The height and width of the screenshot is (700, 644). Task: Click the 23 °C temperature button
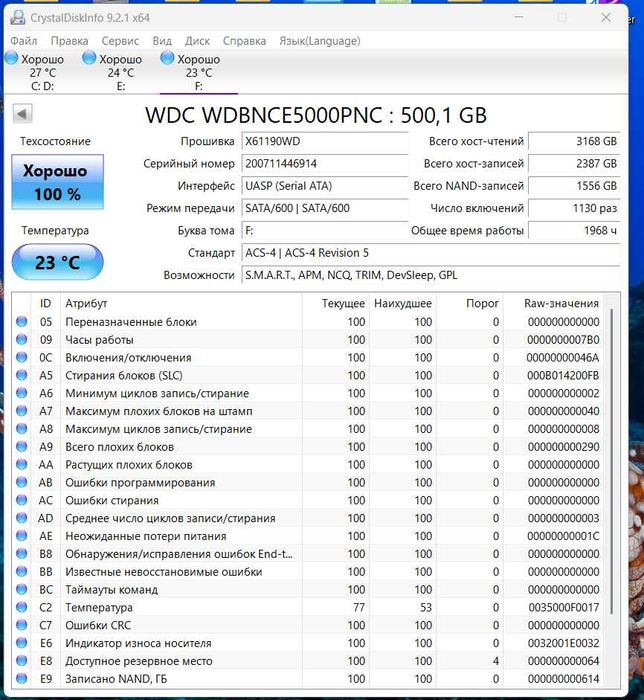[57, 262]
